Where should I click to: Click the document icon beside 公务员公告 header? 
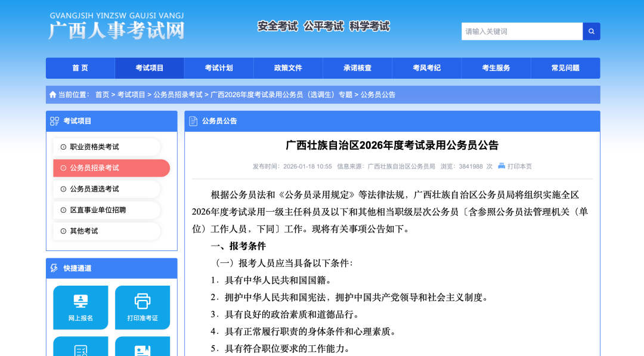pyautogui.click(x=193, y=121)
